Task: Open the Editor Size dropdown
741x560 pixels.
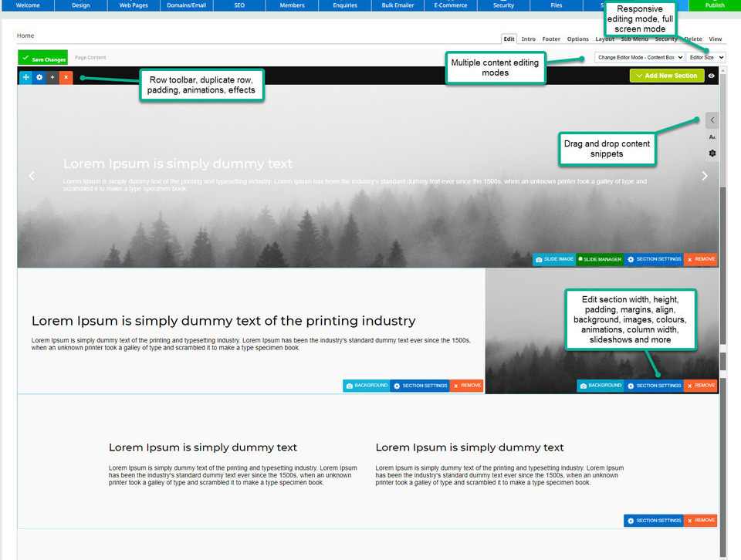Action: pyautogui.click(x=706, y=57)
